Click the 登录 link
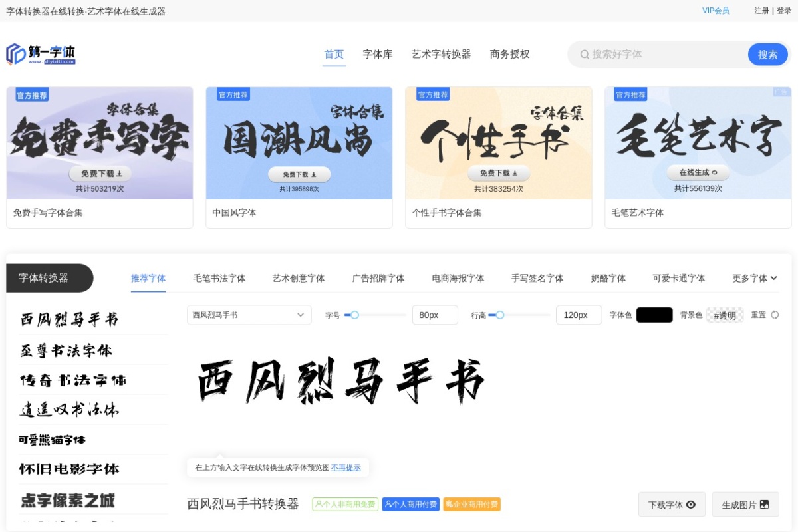Screen dimensions: 798x532 [x=784, y=11]
